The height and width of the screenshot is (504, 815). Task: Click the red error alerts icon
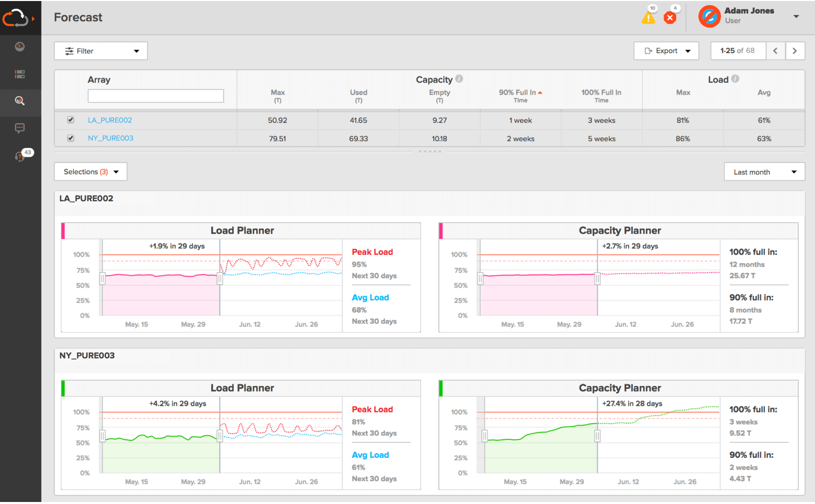point(670,18)
